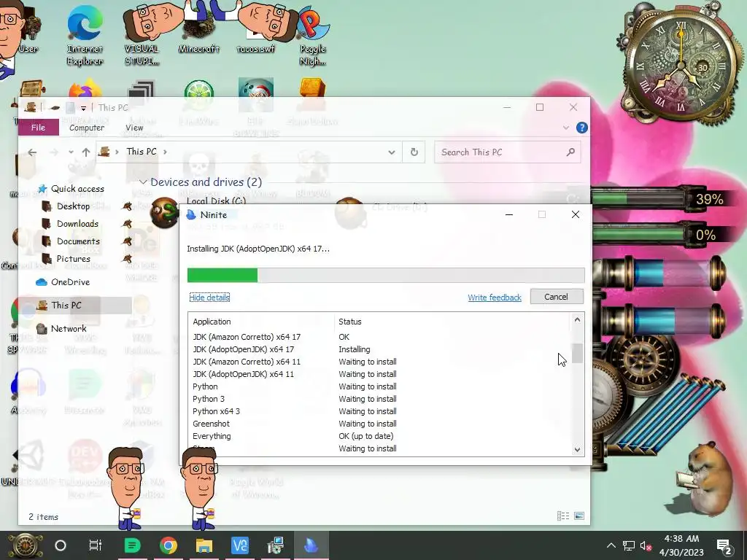Click the Explorer search magnifier icon
Screen dimensions: 747x560
pyautogui.click(x=570, y=152)
